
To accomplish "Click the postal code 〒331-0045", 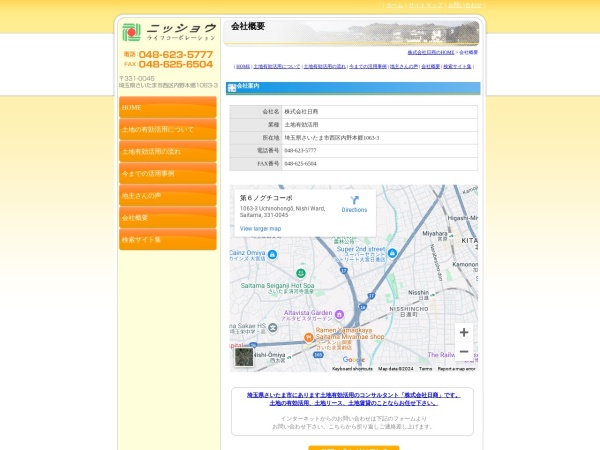I will [x=137, y=78].
